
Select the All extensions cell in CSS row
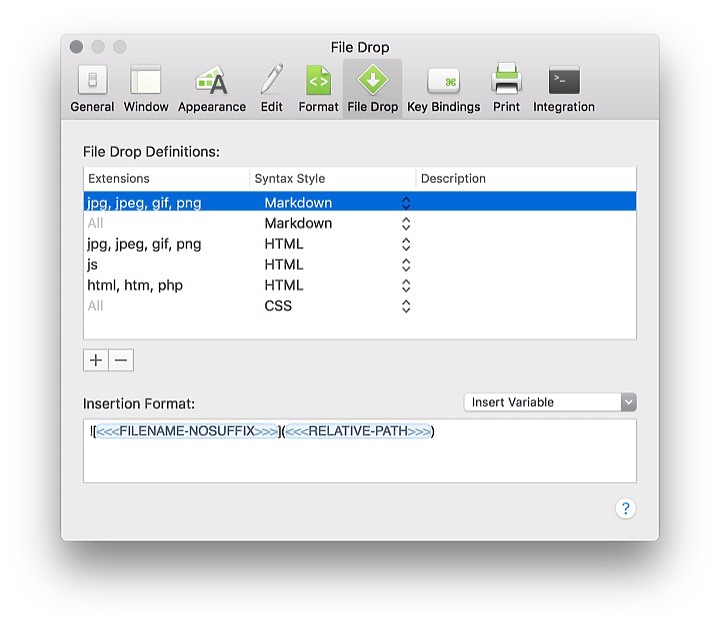95,306
